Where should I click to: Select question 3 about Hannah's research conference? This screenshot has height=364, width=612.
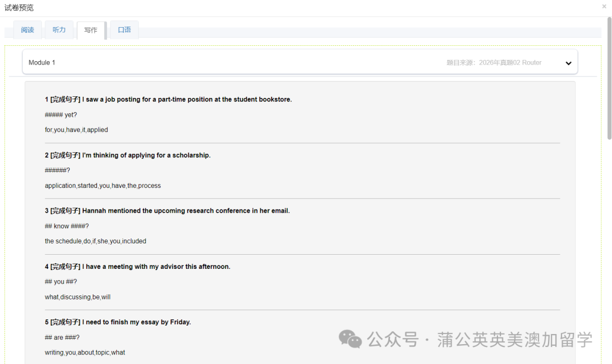coord(167,211)
